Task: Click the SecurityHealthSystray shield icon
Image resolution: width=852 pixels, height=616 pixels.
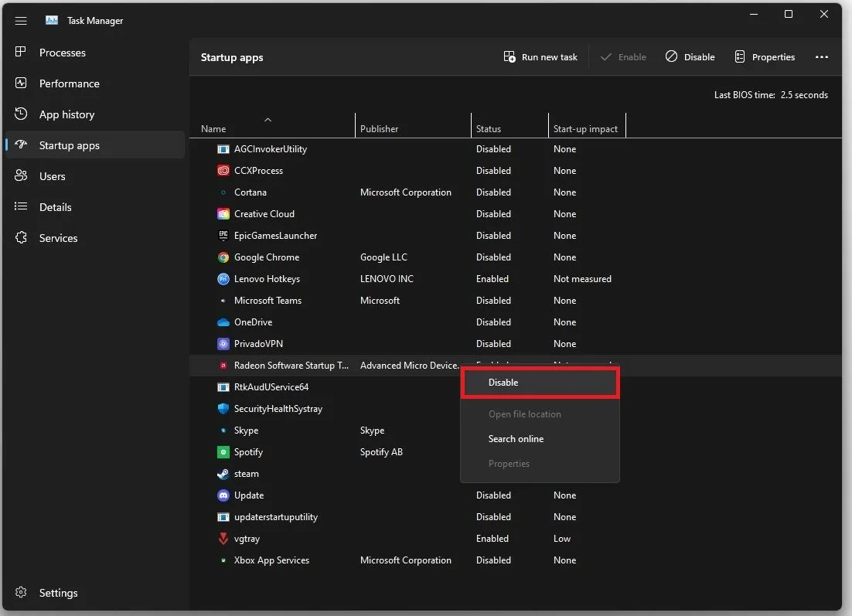Action: [x=223, y=409]
